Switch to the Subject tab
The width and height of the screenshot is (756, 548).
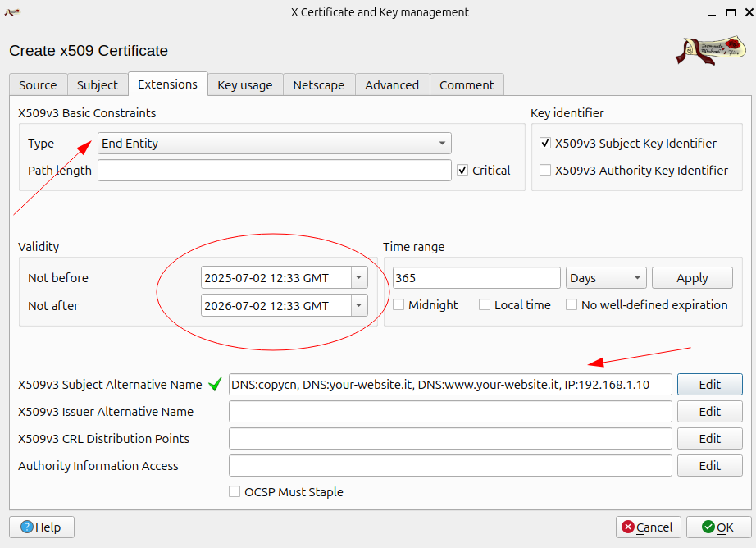coord(98,84)
